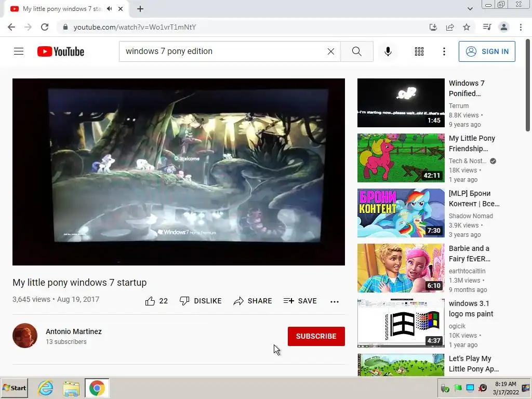Click the Terrum channel name
This screenshot has height=399, width=532.
(459, 106)
